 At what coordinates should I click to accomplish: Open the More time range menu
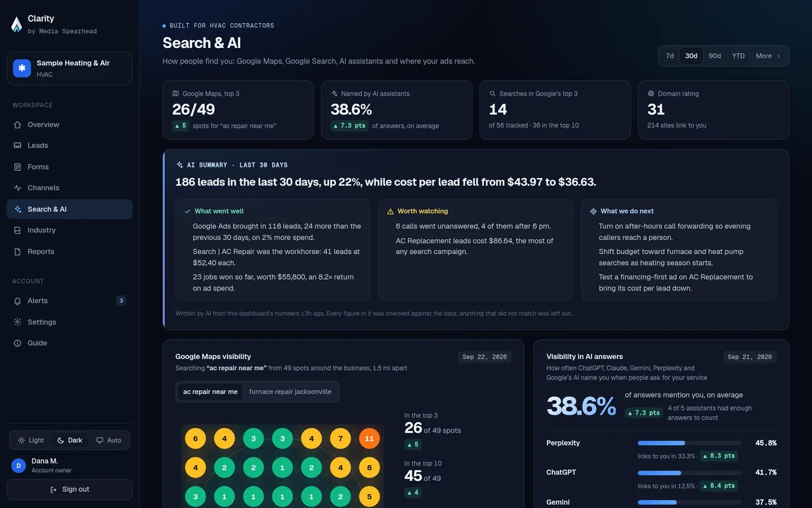[768, 56]
